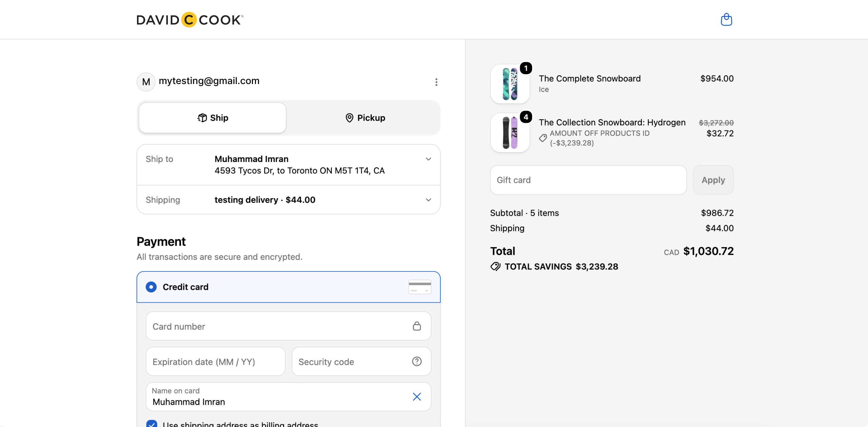Click the M account avatar
This screenshot has height=427, width=868.
[x=146, y=82]
